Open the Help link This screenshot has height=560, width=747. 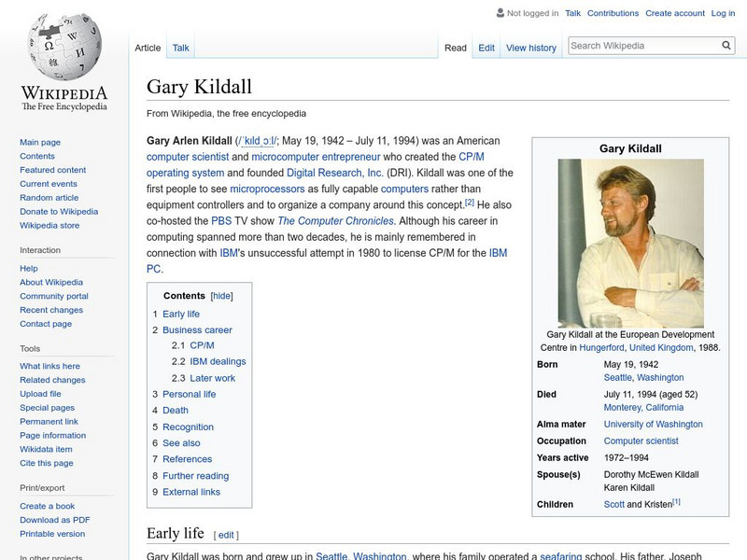[x=29, y=268]
